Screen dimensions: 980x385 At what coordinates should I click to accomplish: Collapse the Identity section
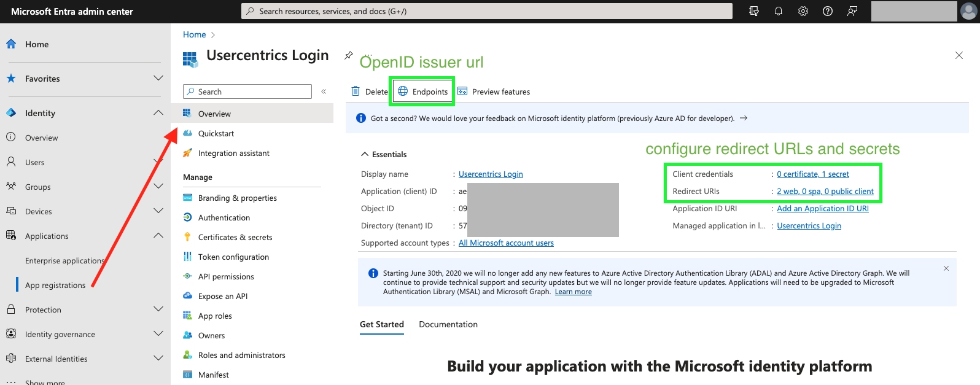pyautogui.click(x=158, y=113)
